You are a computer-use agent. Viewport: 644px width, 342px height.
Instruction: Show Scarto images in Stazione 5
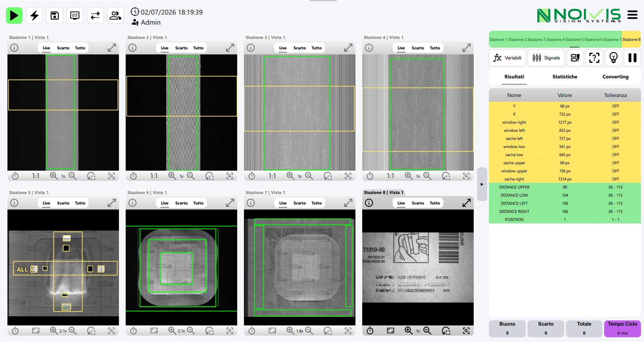point(63,203)
